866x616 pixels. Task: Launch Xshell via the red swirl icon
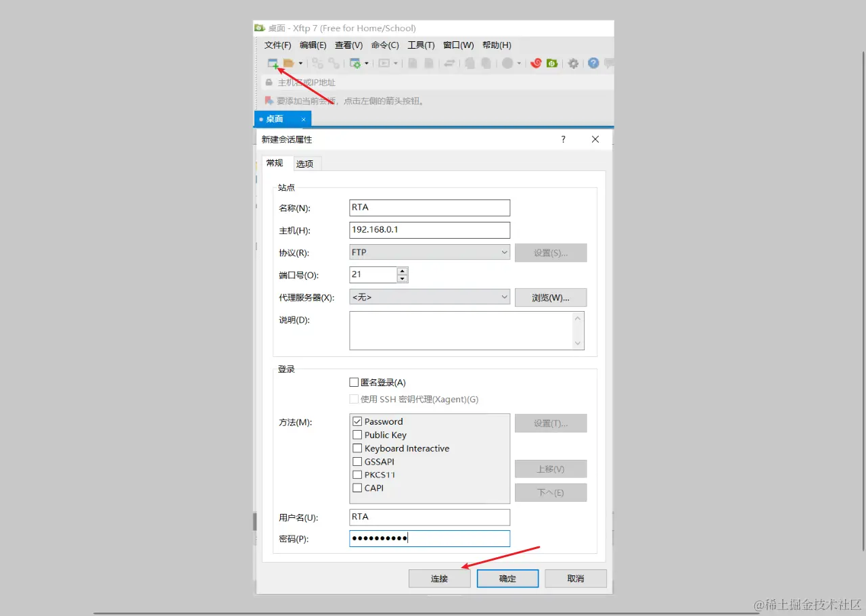tap(536, 64)
